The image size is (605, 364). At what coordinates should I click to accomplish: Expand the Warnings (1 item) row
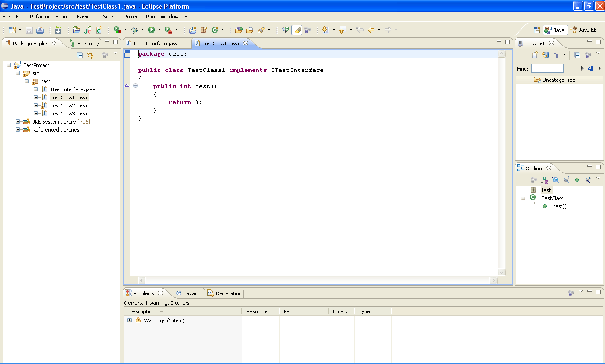(130, 320)
